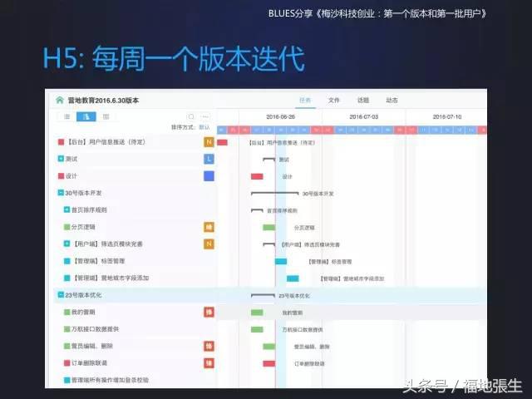Open the fourth tab after 话题
Screen dimensions: 532x399
point(392,100)
